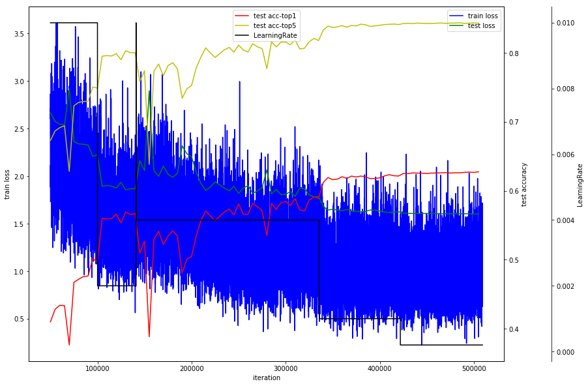Image resolution: width=588 pixels, height=386 pixels.
Task: Click the 'test acc-top5' legend label
Action: (x=274, y=25)
